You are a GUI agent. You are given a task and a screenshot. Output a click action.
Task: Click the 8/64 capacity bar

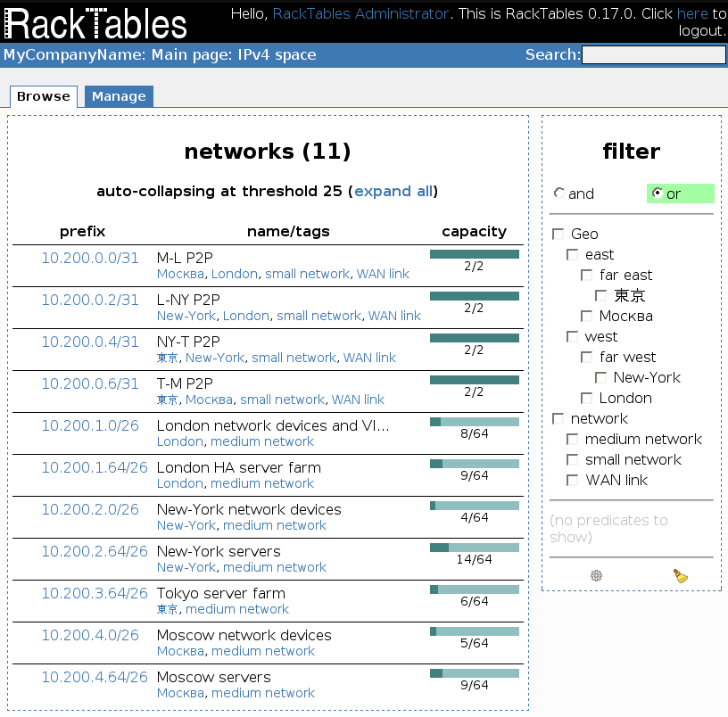tap(475, 422)
